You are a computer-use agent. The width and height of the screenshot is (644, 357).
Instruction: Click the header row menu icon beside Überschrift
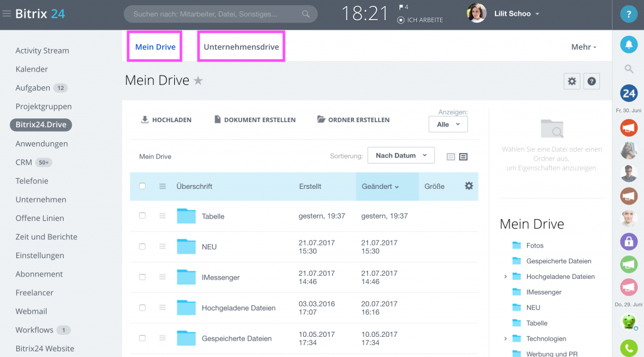(x=163, y=186)
